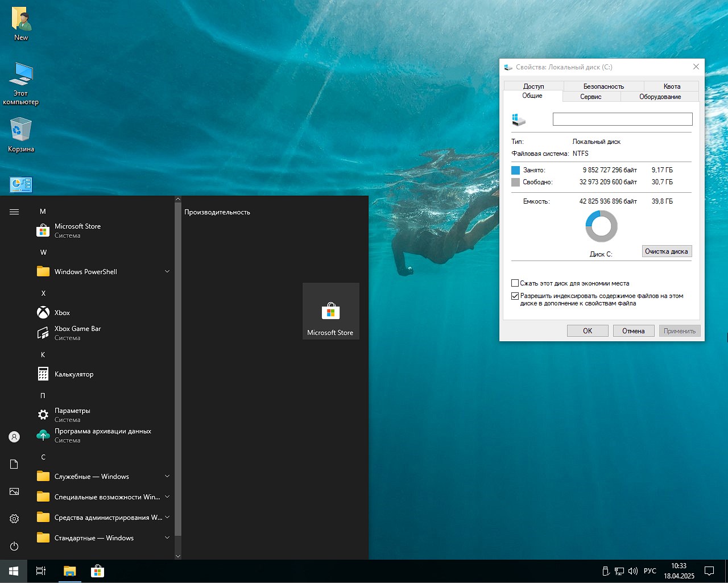
Task: Click the Start menu app list scrollbar
Action: tap(178, 370)
